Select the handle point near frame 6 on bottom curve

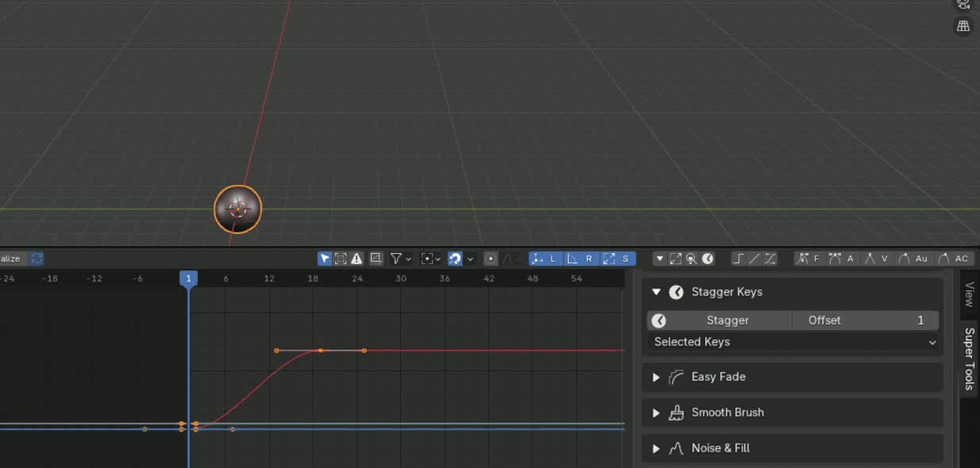coord(232,429)
